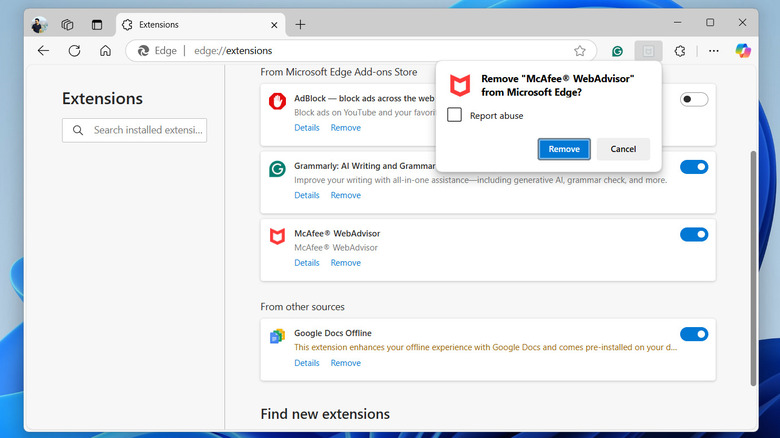Favorite this page with the star icon
Viewport: 780px width, 438px height.
click(580, 50)
